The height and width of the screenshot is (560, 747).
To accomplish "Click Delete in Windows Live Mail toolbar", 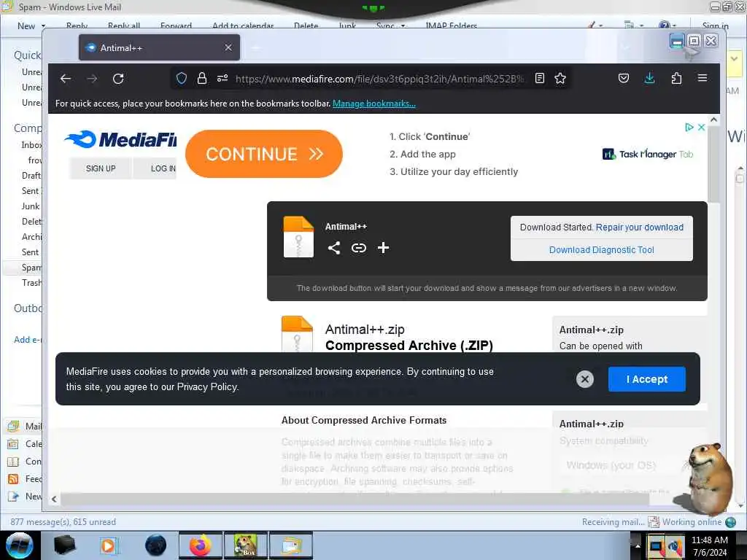I will point(306,26).
